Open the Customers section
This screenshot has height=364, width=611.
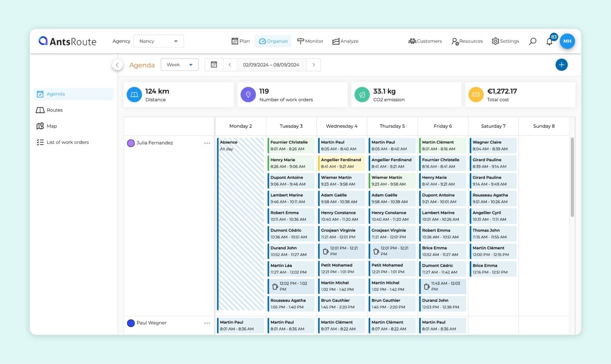(425, 41)
